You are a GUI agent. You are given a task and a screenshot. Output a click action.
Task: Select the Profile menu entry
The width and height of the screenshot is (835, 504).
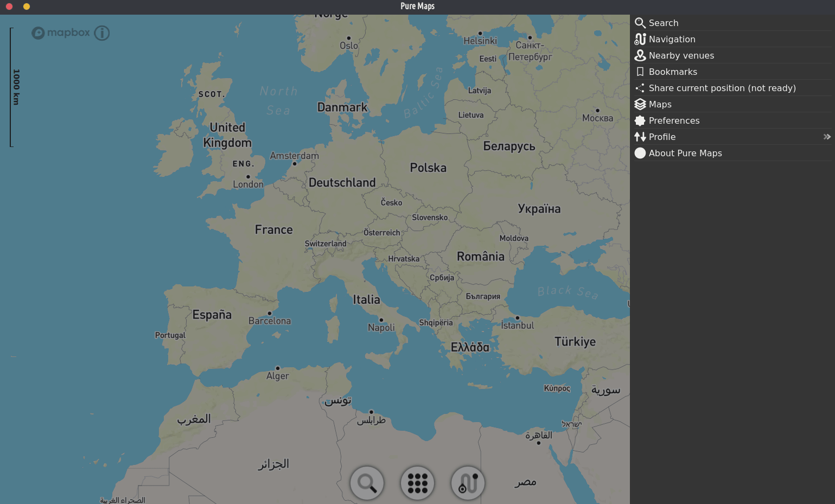pyautogui.click(x=662, y=137)
